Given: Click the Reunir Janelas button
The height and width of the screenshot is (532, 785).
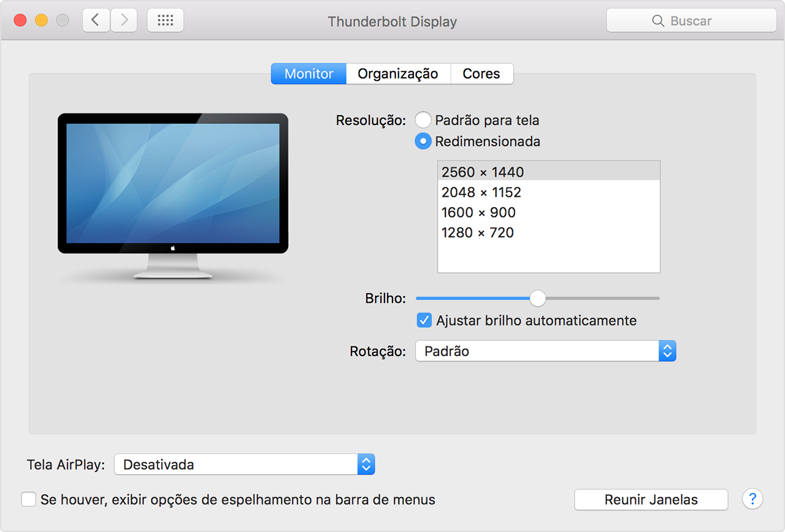Looking at the screenshot, I should 651,500.
